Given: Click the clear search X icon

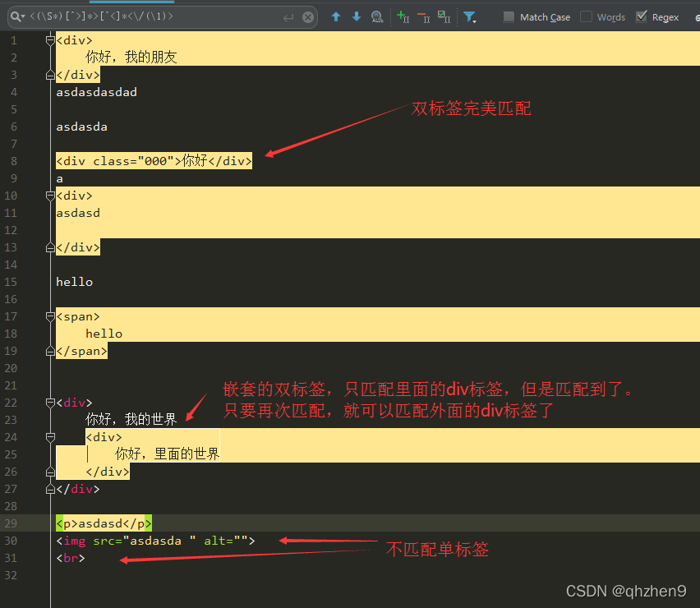Looking at the screenshot, I should (307, 16).
